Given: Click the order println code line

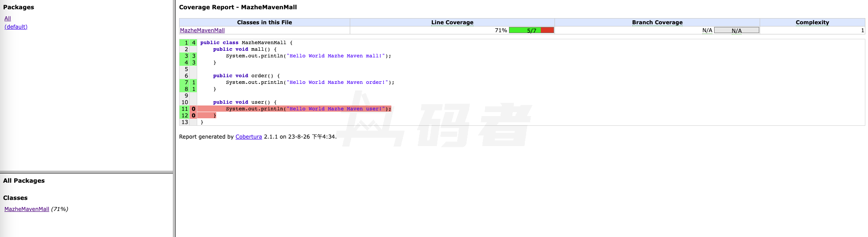Looking at the screenshot, I should [310, 83].
